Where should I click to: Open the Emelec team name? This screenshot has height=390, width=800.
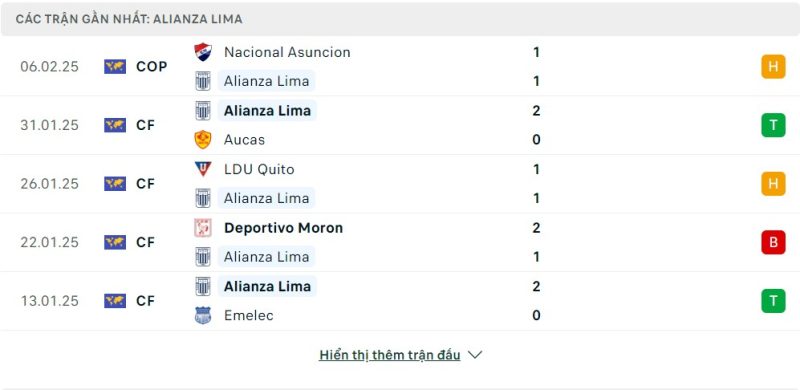pyautogui.click(x=248, y=315)
